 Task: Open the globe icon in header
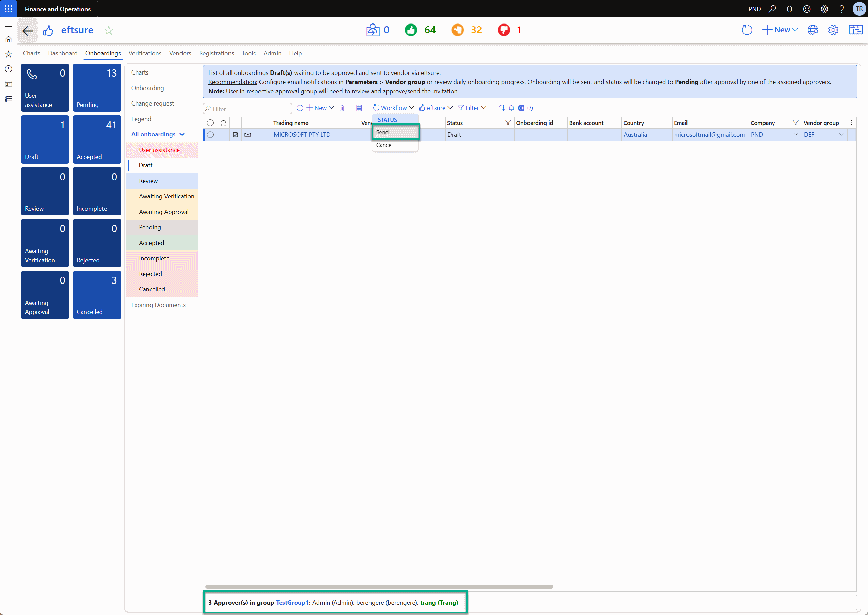(813, 30)
